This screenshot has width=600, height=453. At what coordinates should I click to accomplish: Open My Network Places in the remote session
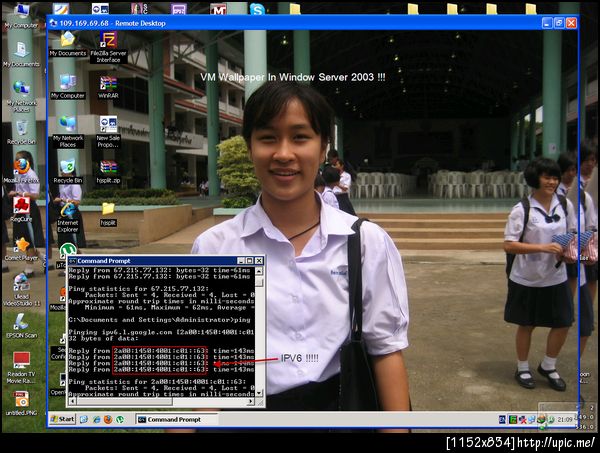click(68, 132)
